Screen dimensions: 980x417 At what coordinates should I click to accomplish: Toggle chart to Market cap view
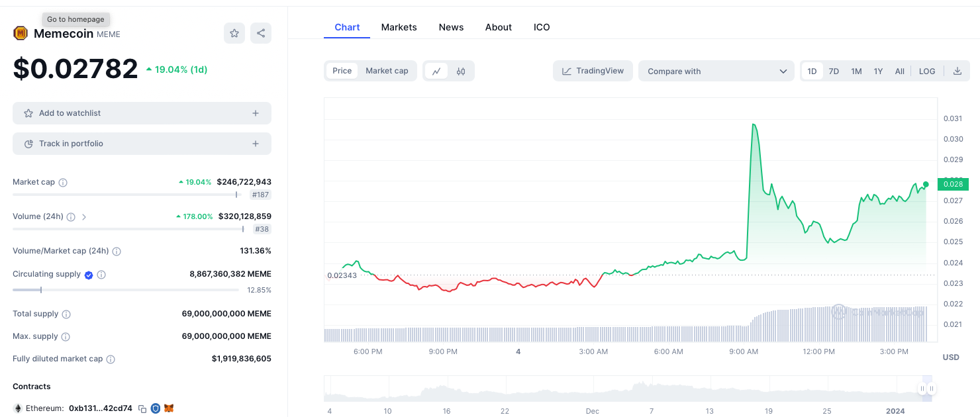point(387,71)
